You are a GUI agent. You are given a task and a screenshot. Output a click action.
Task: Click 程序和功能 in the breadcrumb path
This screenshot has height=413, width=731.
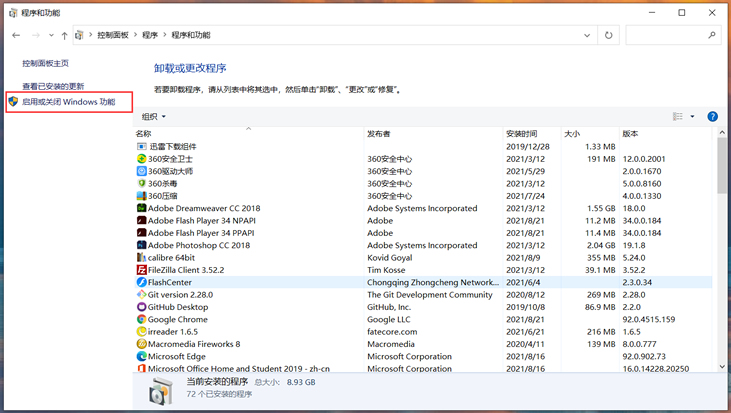click(191, 35)
